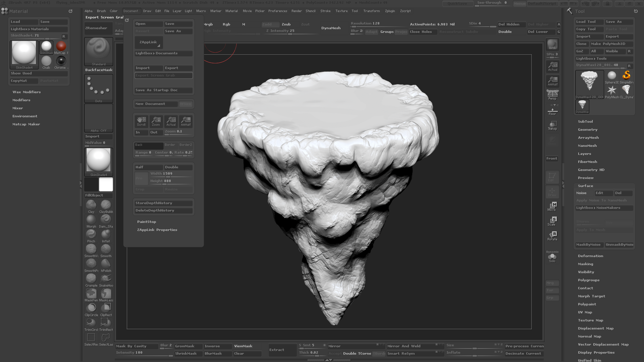
Task: Expand the SubTool section
Action: (x=585, y=121)
